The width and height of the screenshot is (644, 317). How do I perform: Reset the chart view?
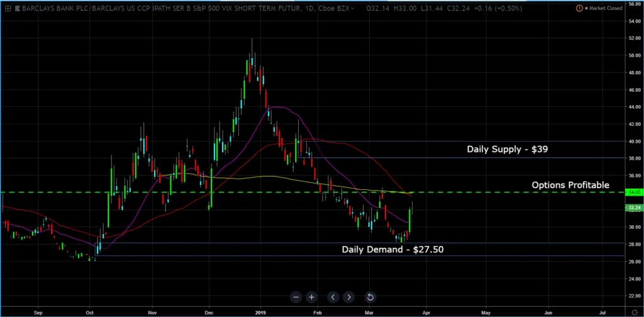(x=370, y=297)
